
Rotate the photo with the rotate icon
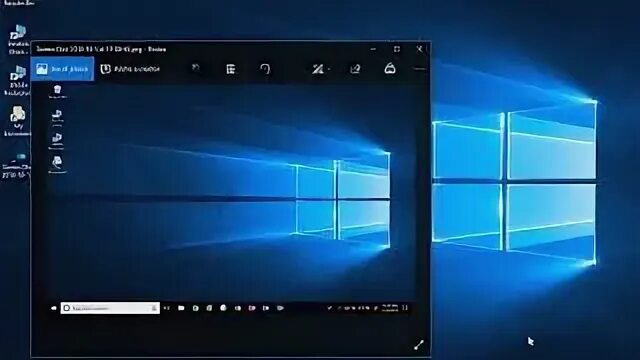click(x=265, y=69)
